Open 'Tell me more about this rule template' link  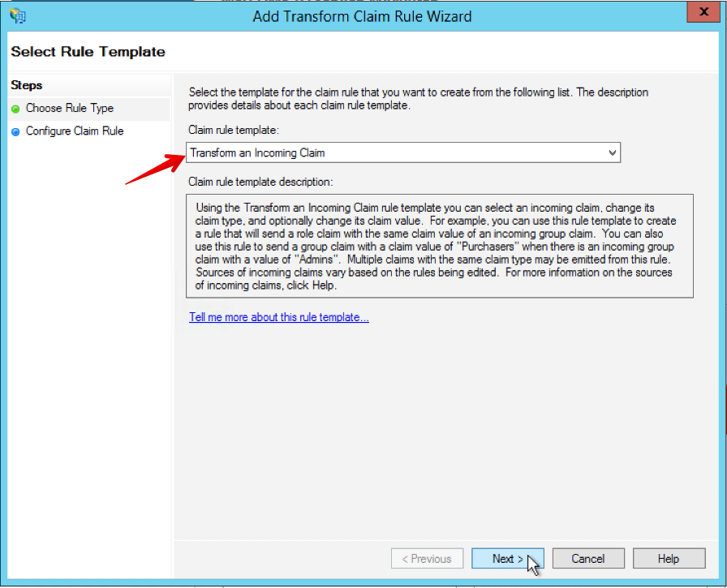(x=278, y=318)
